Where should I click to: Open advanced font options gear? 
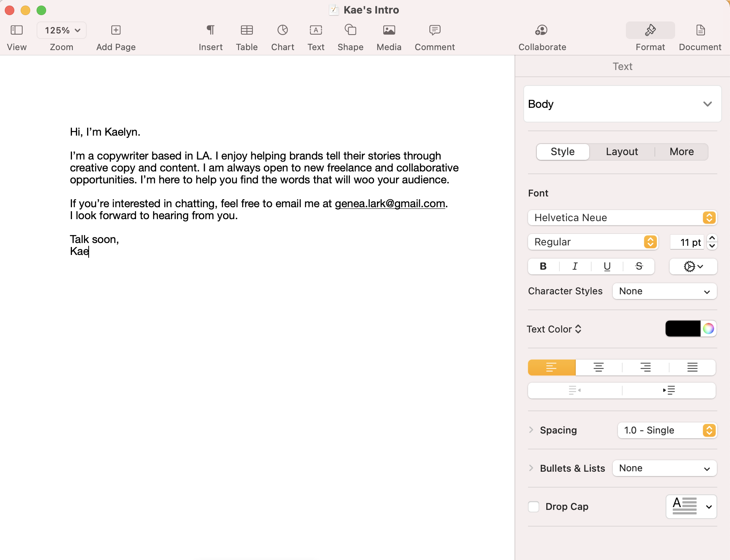[x=693, y=266]
